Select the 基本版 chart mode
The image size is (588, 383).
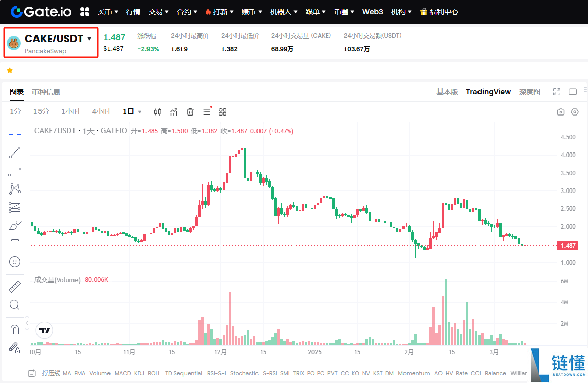coord(447,92)
